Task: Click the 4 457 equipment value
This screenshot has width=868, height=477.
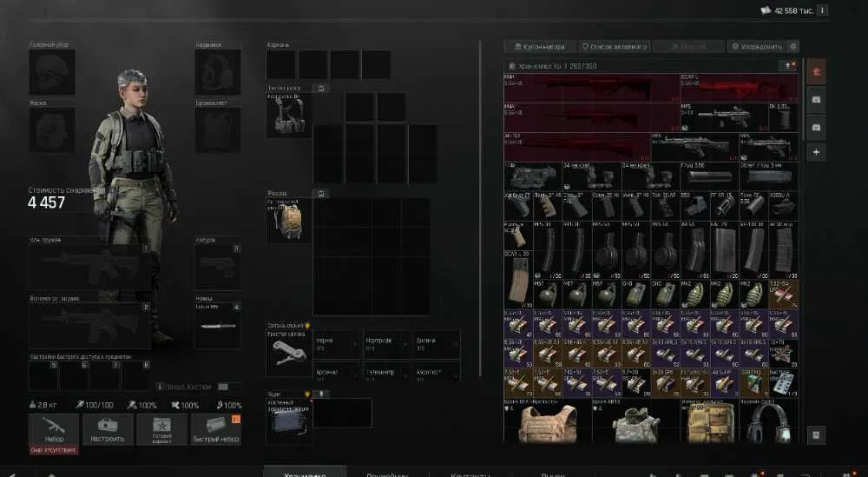Action: (47, 202)
